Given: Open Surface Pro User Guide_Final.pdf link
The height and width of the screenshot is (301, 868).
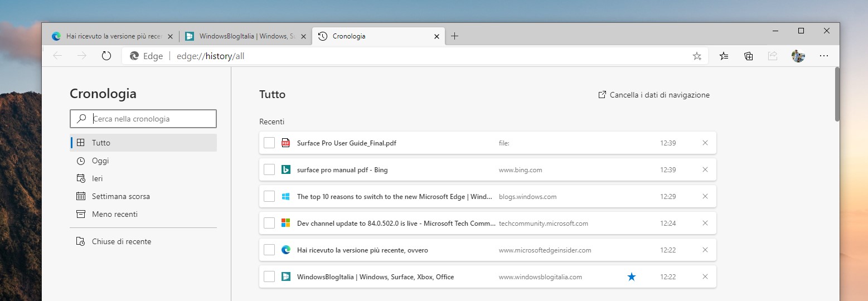Looking at the screenshot, I should point(347,143).
